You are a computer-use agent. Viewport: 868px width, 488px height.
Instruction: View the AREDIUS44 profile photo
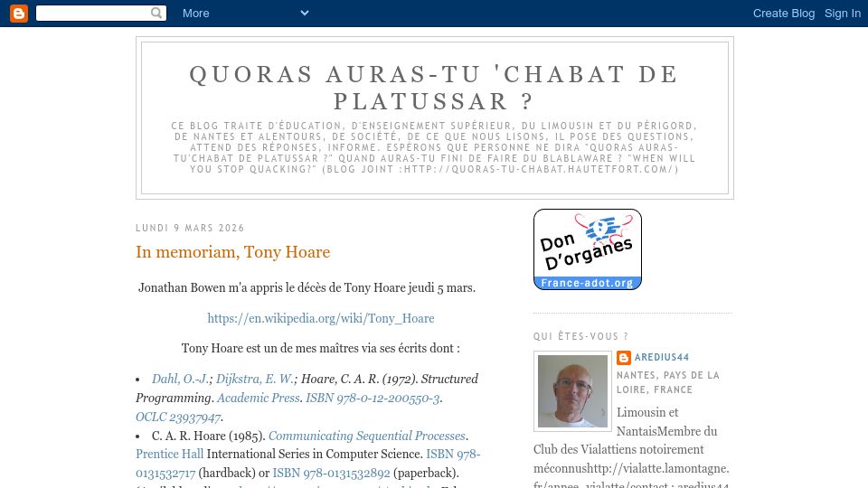[572, 391]
